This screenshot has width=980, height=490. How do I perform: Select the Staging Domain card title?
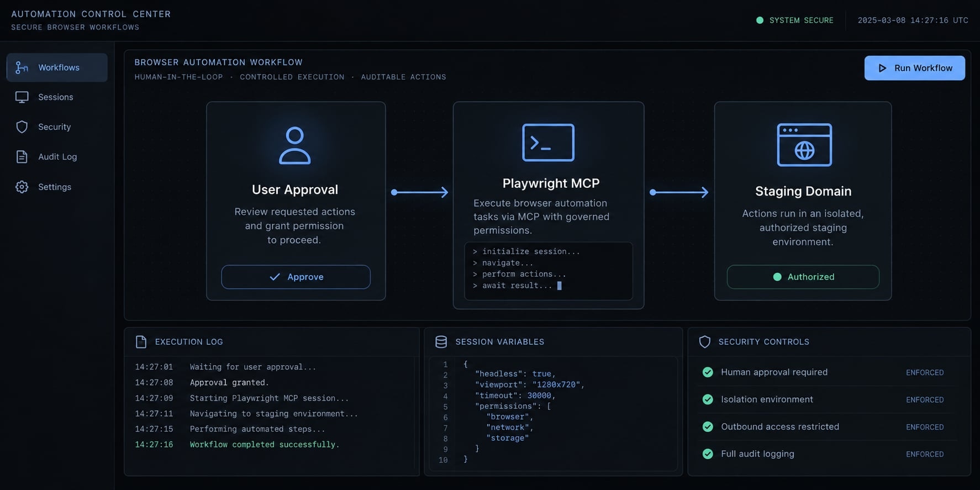pos(803,191)
